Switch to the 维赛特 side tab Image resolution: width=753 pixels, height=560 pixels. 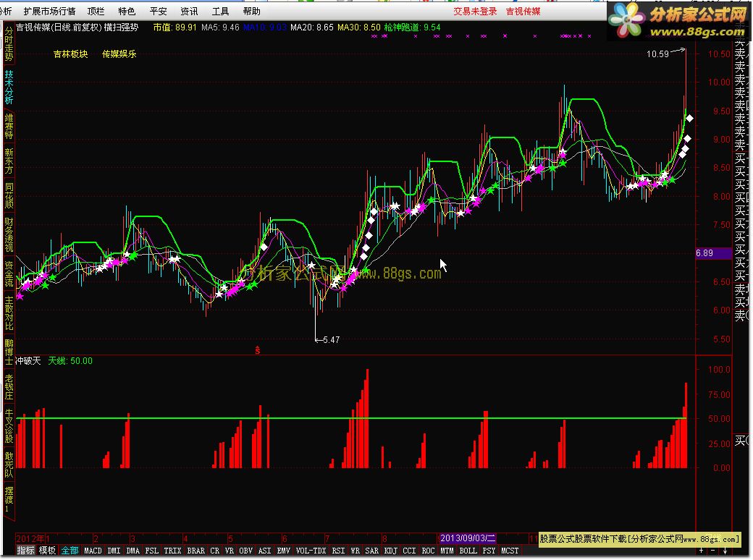point(9,126)
